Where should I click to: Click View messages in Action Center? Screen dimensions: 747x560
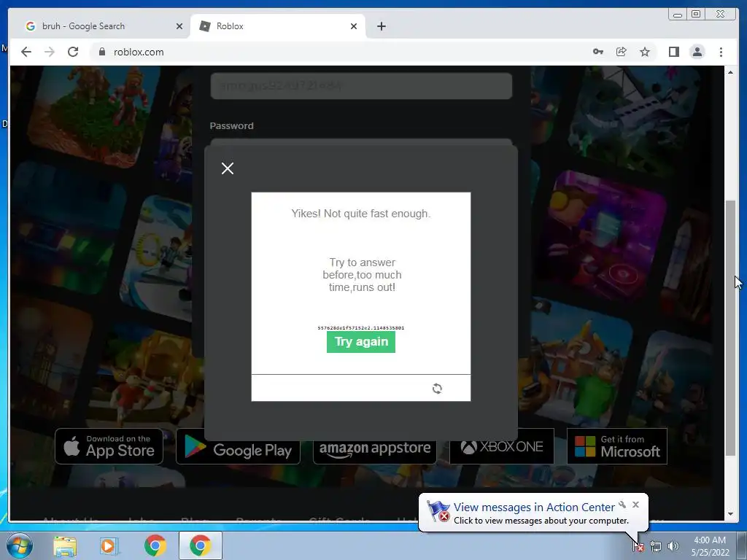tap(534, 507)
